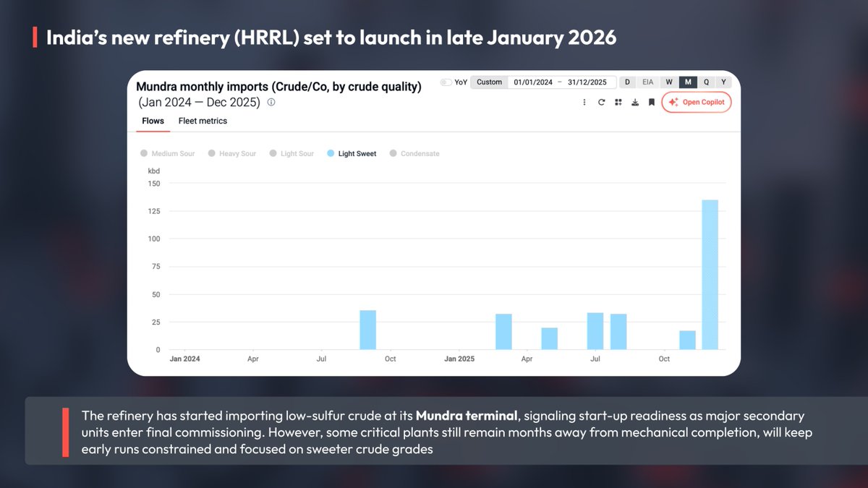Switch to the Flows tab

153,121
